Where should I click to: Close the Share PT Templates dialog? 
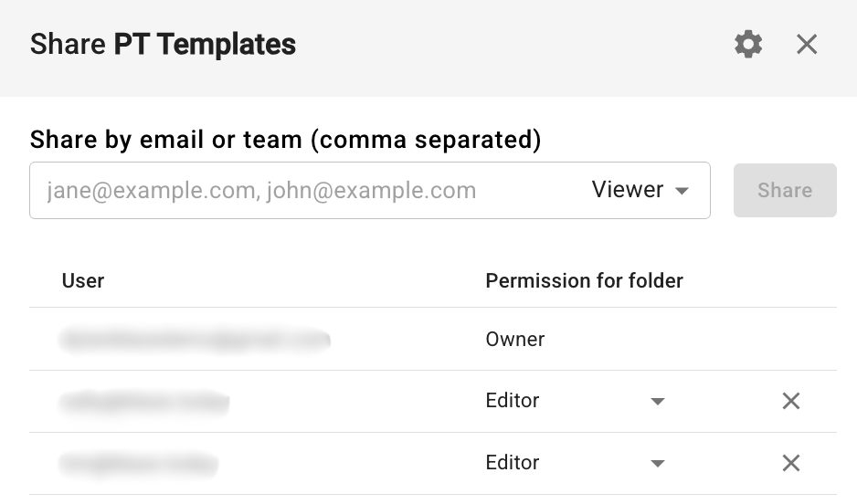pyautogui.click(x=807, y=44)
